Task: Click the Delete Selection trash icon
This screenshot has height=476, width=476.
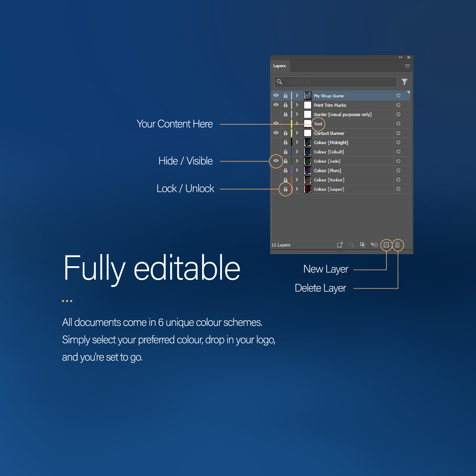Action: [x=398, y=245]
